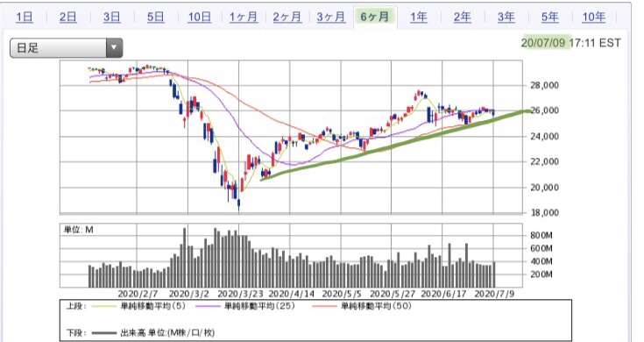Select the 1ヶ月 period tab
The width and height of the screenshot is (644, 342).
click(244, 17)
